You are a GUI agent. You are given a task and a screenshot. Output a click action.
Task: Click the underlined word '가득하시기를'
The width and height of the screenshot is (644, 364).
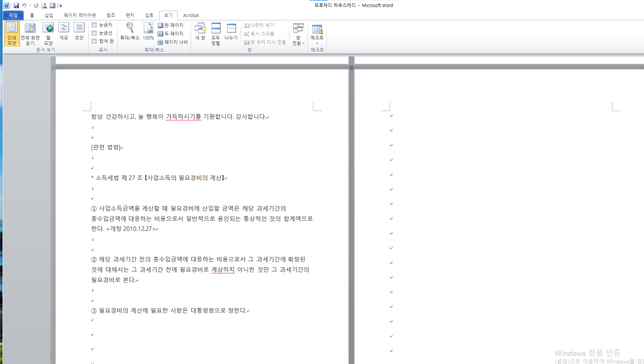click(183, 117)
